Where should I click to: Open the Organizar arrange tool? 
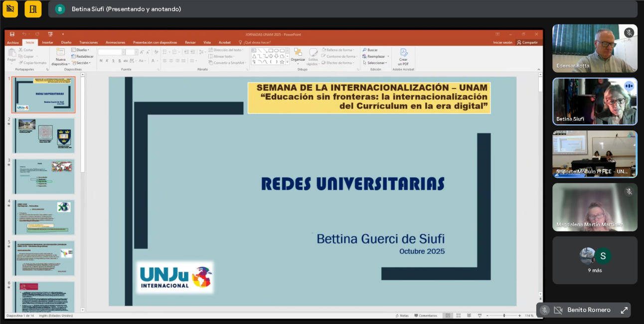(298, 53)
